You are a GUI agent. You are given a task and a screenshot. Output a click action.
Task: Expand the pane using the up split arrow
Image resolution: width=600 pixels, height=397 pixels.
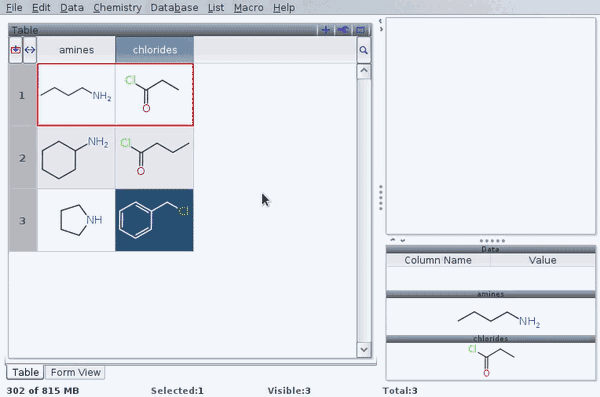point(393,240)
